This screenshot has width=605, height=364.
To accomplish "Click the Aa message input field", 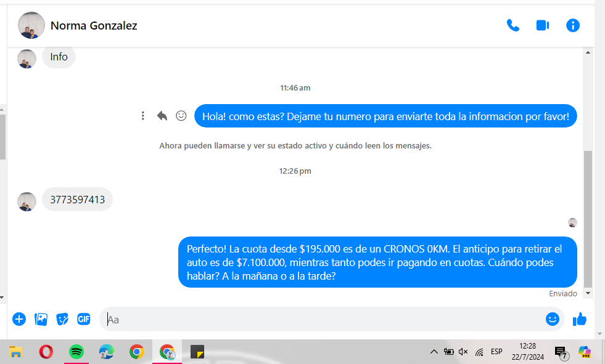I will pyautogui.click(x=321, y=319).
